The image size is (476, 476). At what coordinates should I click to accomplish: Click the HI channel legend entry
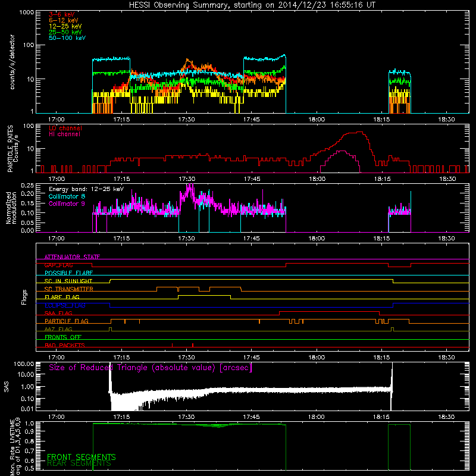click(64, 134)
